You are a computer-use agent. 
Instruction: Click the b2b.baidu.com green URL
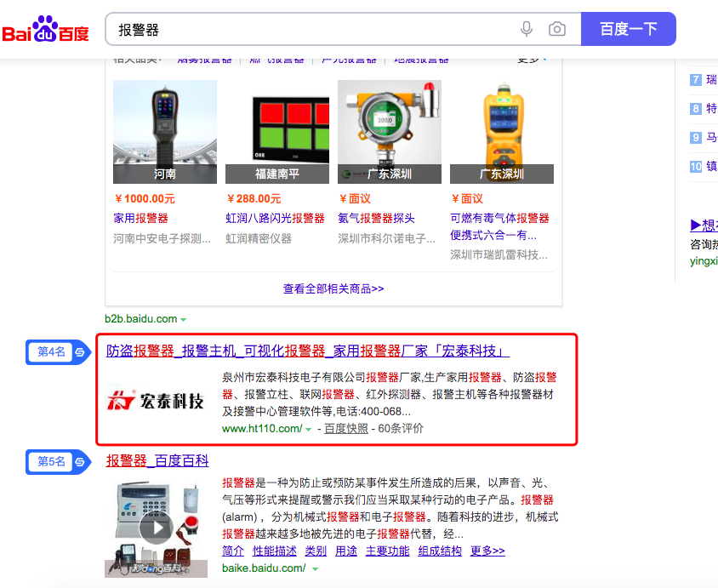point(141,319)
